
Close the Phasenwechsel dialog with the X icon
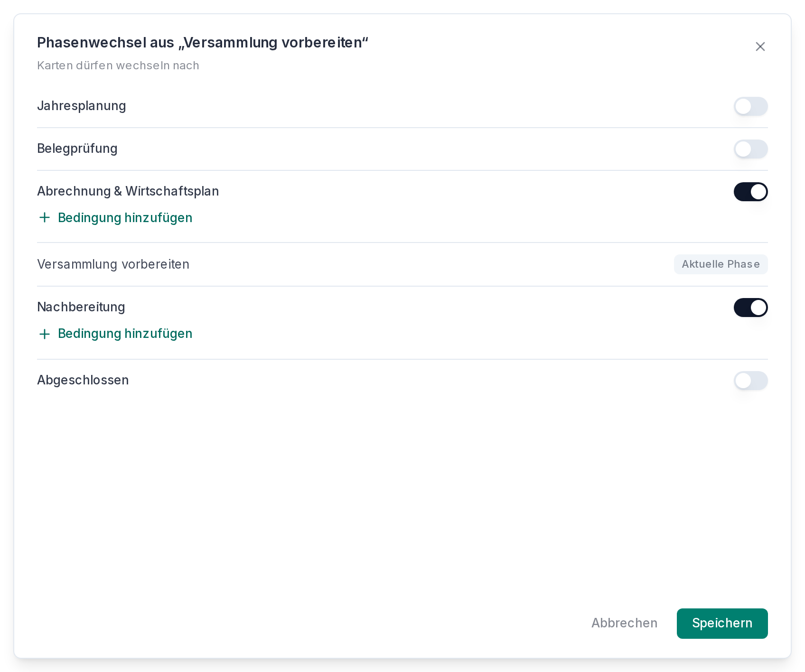(x=760, y=47)
